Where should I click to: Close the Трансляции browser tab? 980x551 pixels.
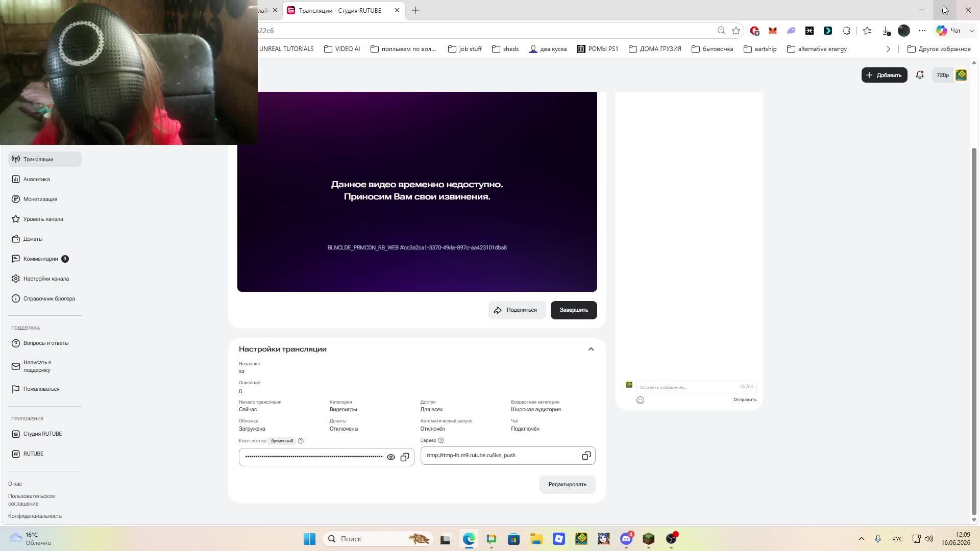tap(397, 10)
